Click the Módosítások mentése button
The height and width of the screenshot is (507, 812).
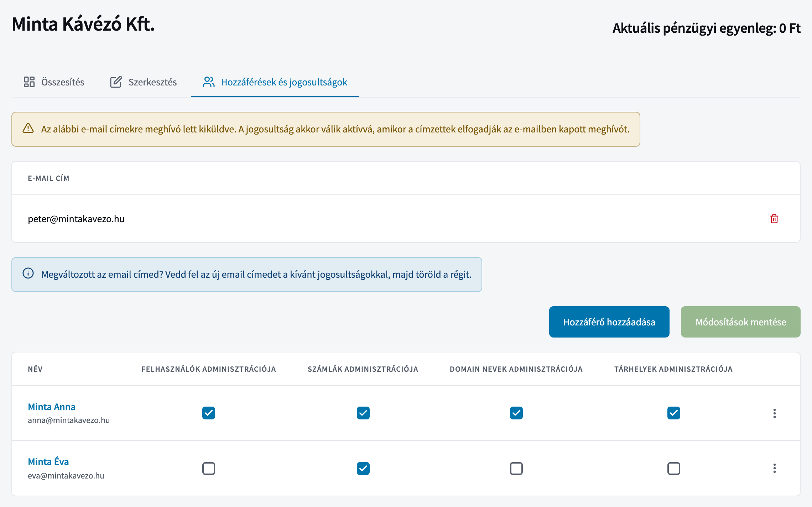pyautogui.click(x=741, y=322)
